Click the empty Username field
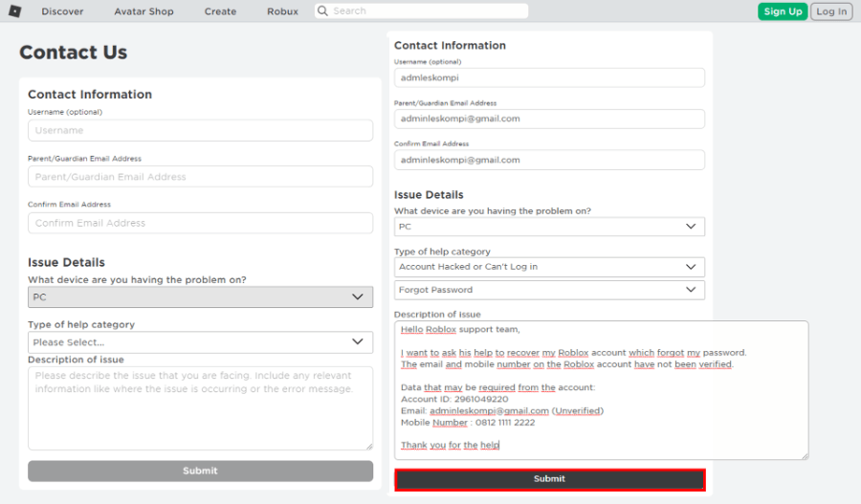This screenshot has height=504, width=861. click(x=201, y=131)
